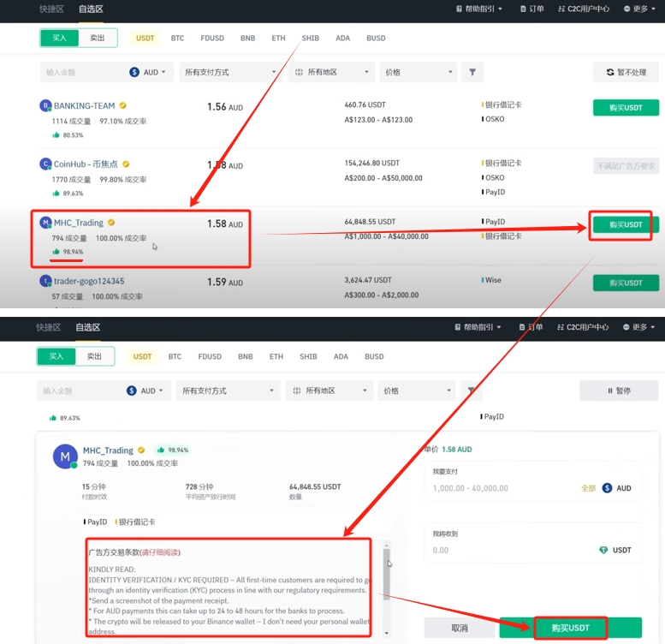The width and height of the screenshot is (665, 644).
Task: Expand the 所有地区 dropdown in upper screenshot
Action: coord(331,72)
